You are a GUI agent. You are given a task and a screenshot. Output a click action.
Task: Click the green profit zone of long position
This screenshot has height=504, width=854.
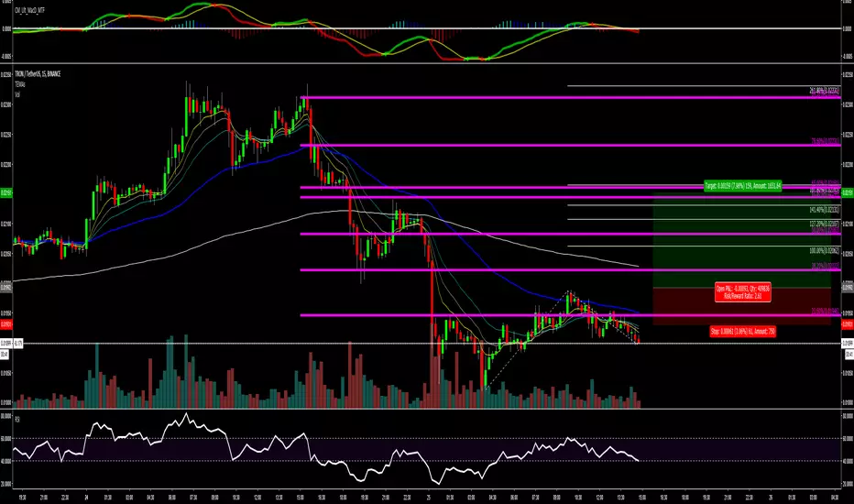point(742,240)
